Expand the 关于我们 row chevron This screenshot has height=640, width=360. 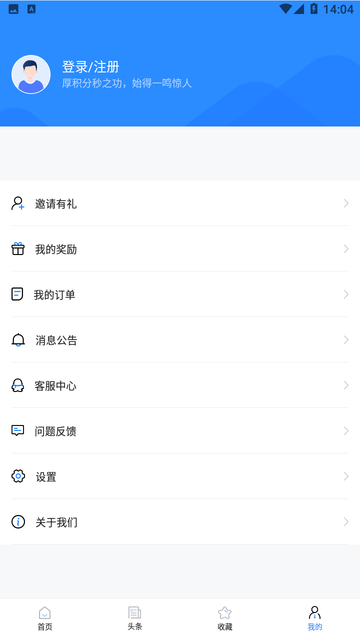coord(346,522)
